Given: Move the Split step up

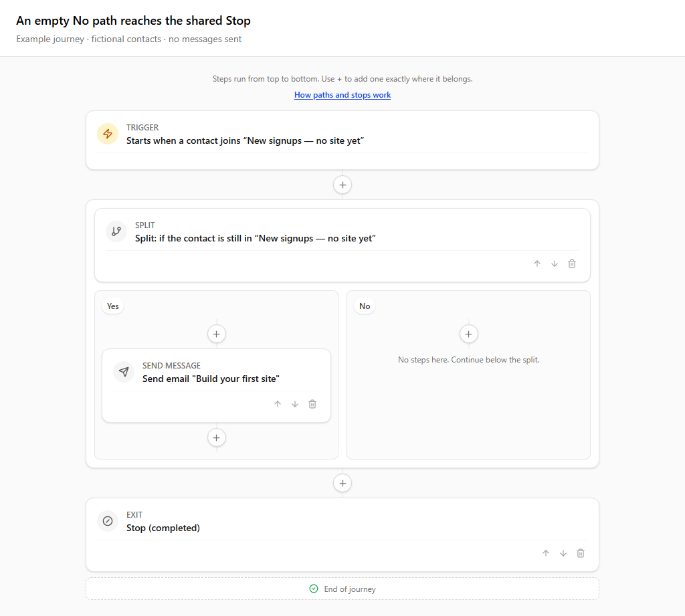Looking at the screenshot, I should 537,264.
